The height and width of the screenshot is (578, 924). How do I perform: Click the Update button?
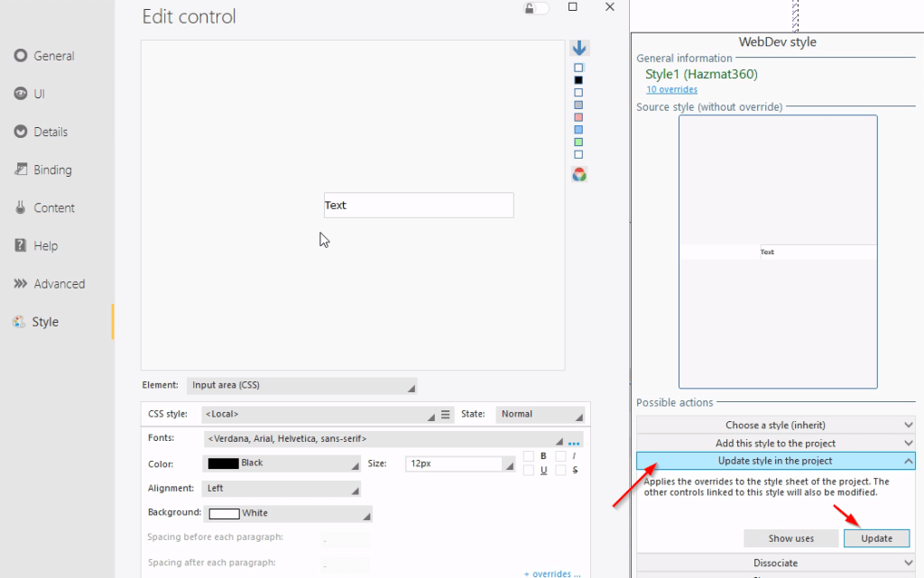[876, 538]
